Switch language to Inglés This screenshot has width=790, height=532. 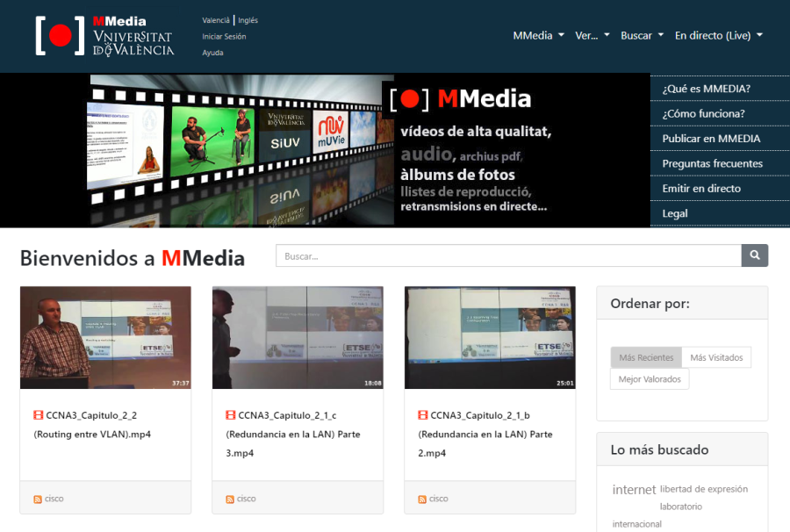[x=248, y=20]
